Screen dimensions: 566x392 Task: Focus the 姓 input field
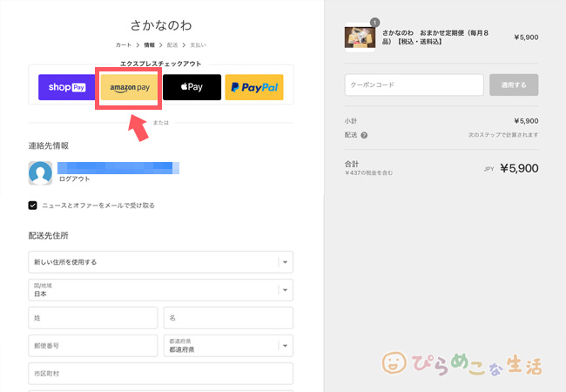[x=93, y=318]
